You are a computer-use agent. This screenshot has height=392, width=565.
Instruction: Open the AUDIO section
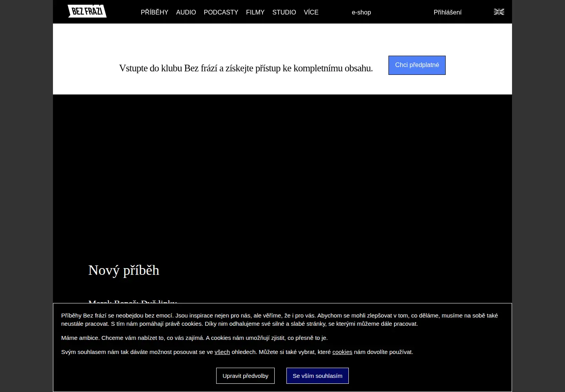(x=186, y=12)
